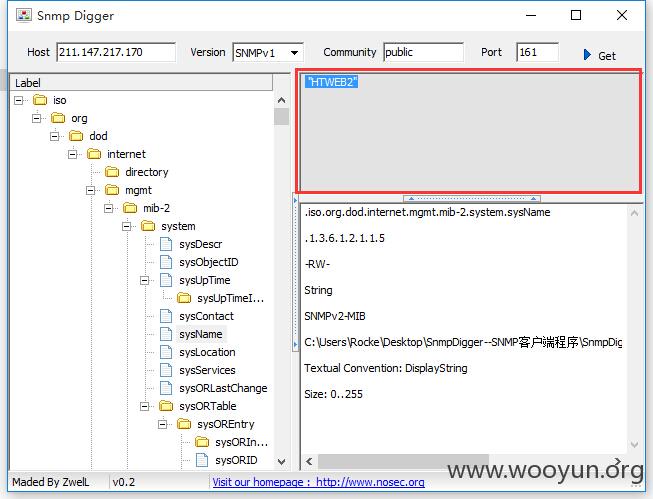Click the v0.2 status bar entry
653x499 pixels.
[x=124, y=482]
